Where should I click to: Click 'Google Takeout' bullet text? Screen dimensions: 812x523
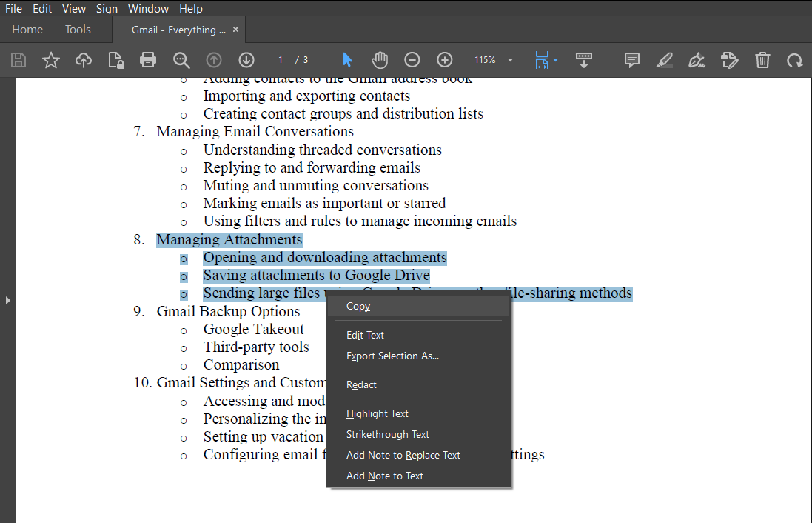[253, 329]
